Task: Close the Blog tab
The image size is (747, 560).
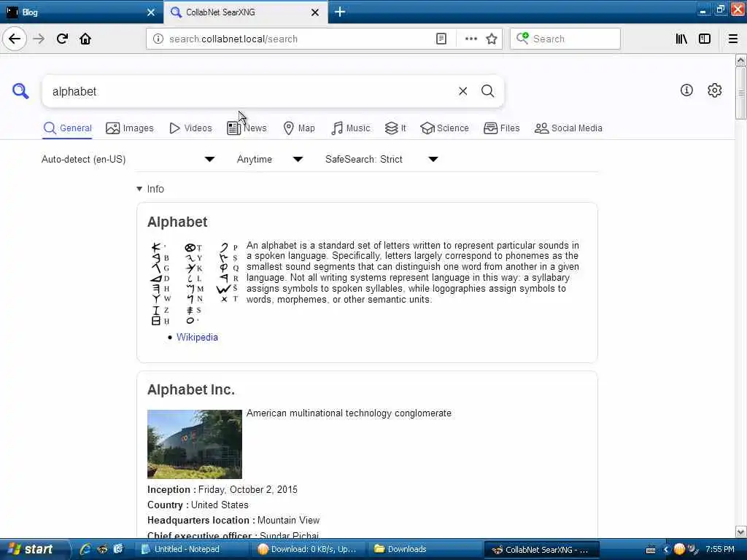Action: pyautogui.click(x=150, y=12)
